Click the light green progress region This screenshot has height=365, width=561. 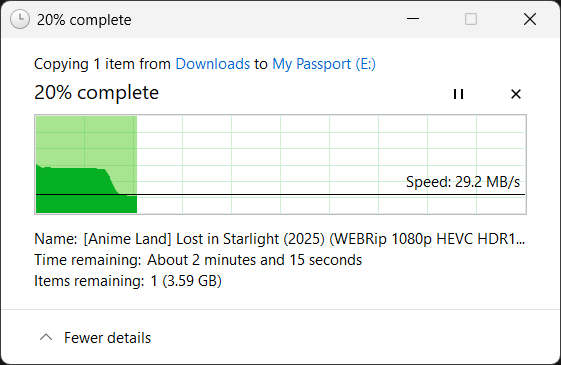click(86, 141)
